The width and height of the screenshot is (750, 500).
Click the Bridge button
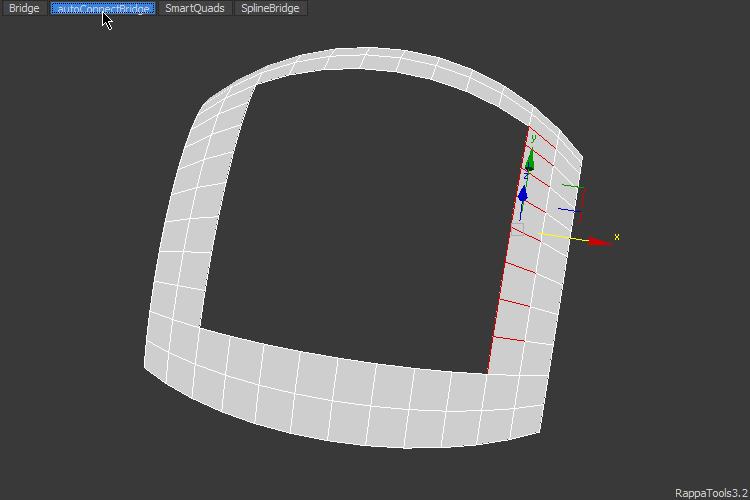tap(24, 8)
